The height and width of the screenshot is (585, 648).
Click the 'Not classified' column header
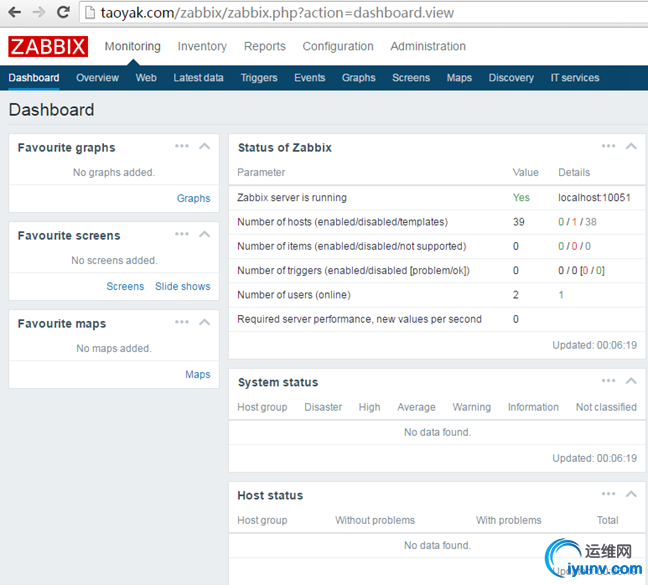[606, 407]
